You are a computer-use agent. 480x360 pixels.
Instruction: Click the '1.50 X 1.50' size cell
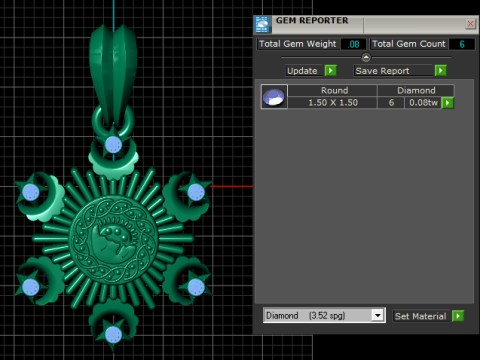pos(333,103)
